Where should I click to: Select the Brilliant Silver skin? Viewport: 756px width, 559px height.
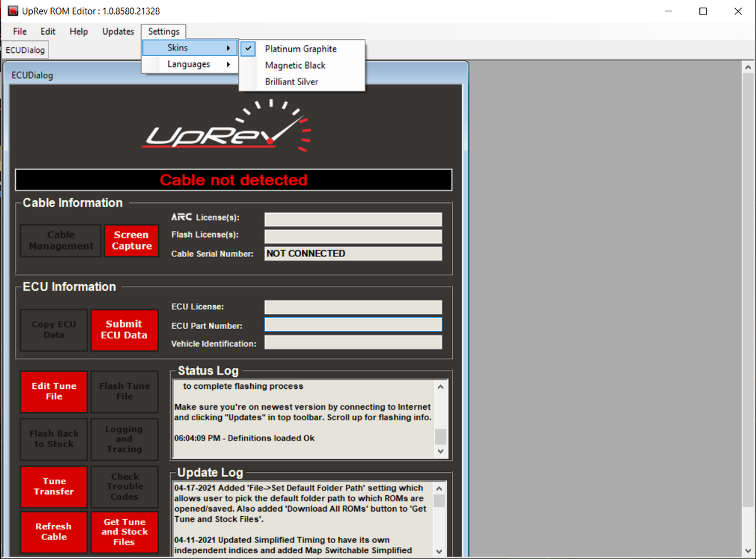point(290,81)
